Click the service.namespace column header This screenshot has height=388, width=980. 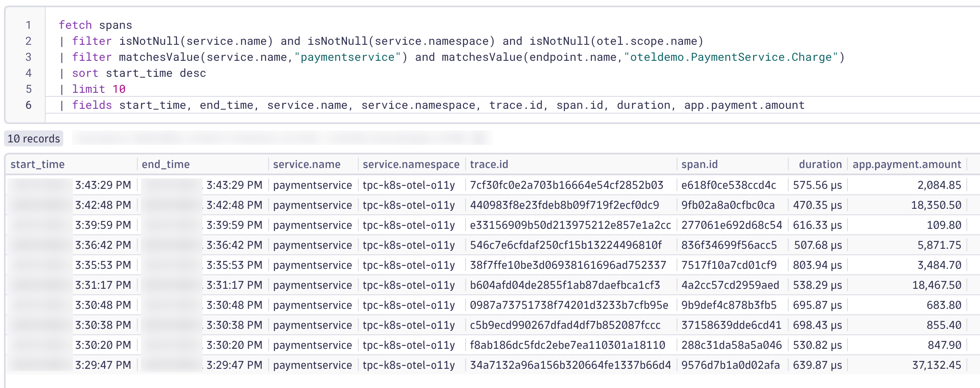coord(410,164)
